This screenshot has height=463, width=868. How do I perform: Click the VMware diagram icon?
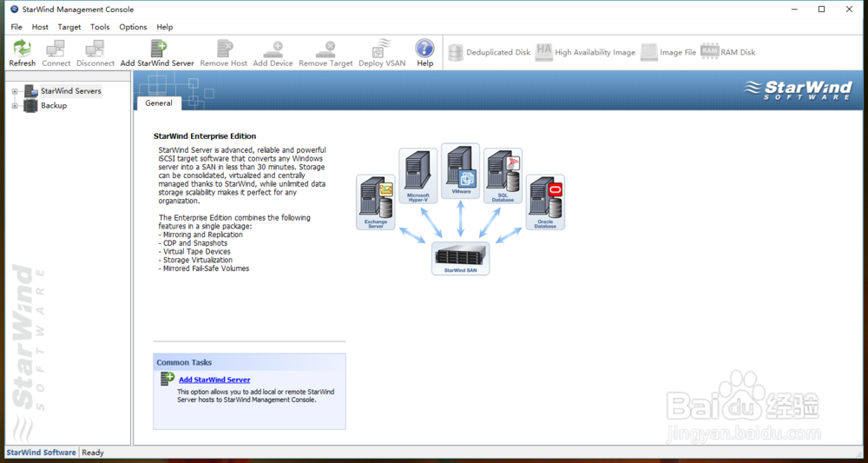tap(461, 170)
